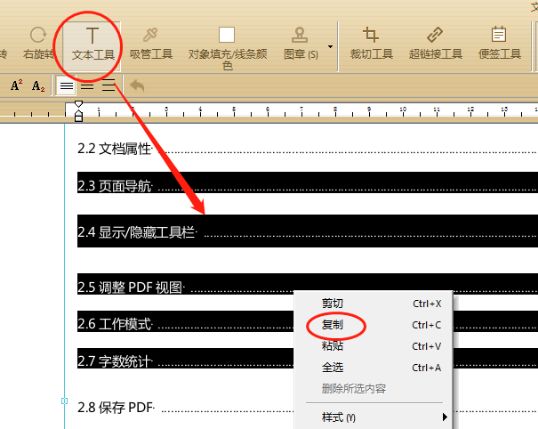Toggle subscript A₂ formatting
The image size is (538, 429).
click(x=38, y=86)
